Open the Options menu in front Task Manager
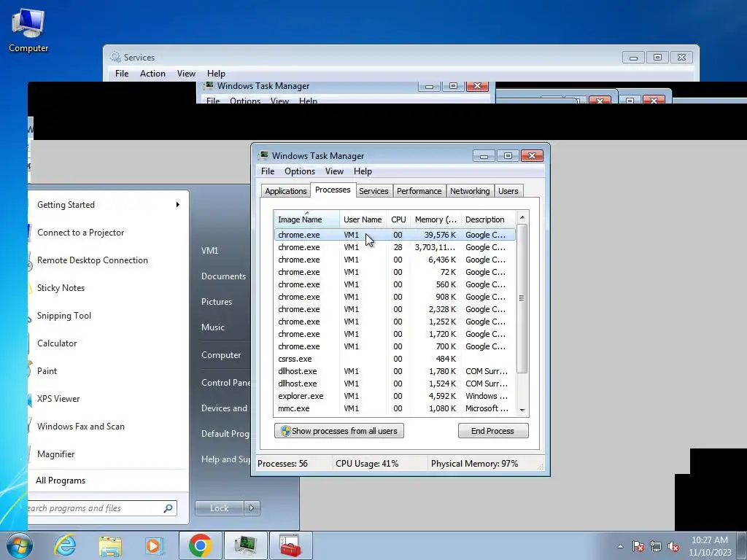 pos(300,171)
